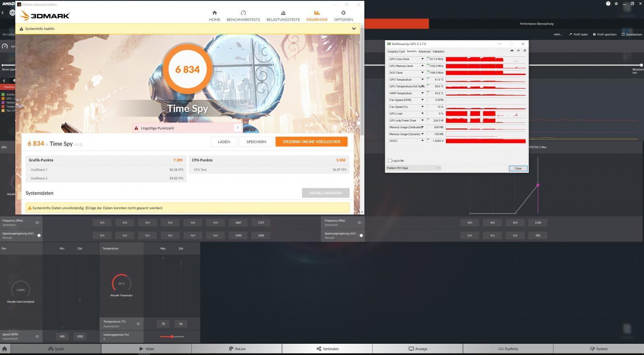Open the Optionen gear in 3DMark
The image size is (644, 355).
(x=343, y=16)
